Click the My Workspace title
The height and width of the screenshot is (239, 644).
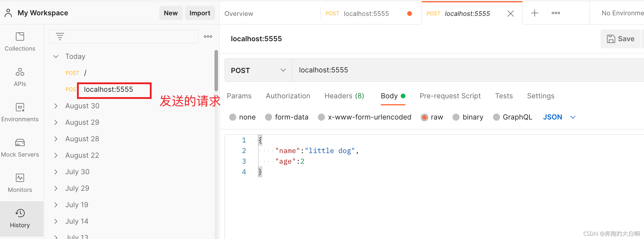click(x=43, y=13)
